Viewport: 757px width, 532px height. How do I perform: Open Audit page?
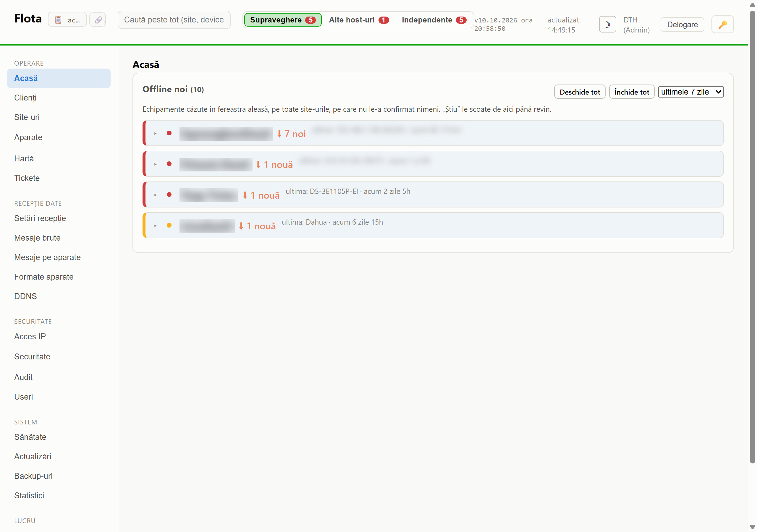[x=59, y=377]
